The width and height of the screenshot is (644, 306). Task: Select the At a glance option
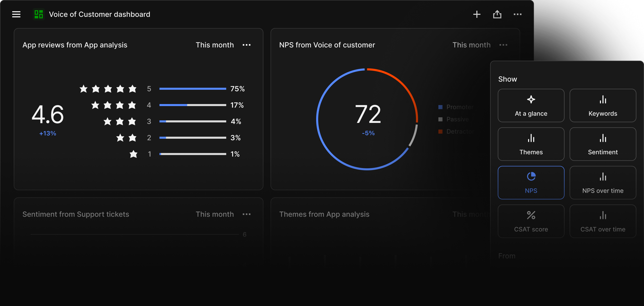(x=531, y=105)
